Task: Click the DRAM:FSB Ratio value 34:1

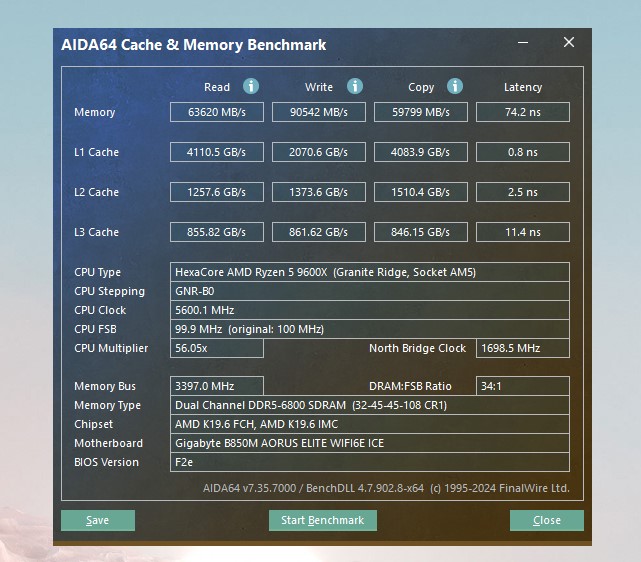Action: point(522,386)
